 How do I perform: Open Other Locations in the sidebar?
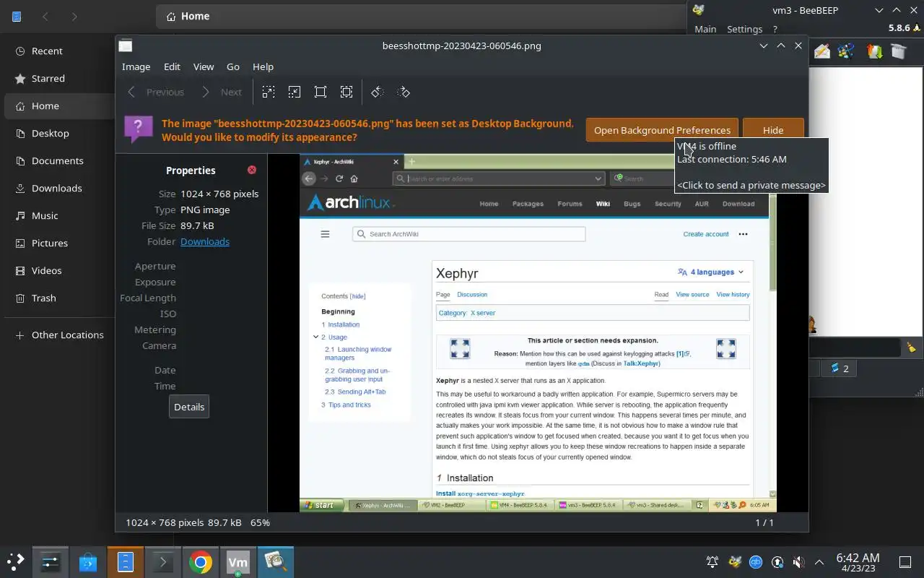pos(58,335)
